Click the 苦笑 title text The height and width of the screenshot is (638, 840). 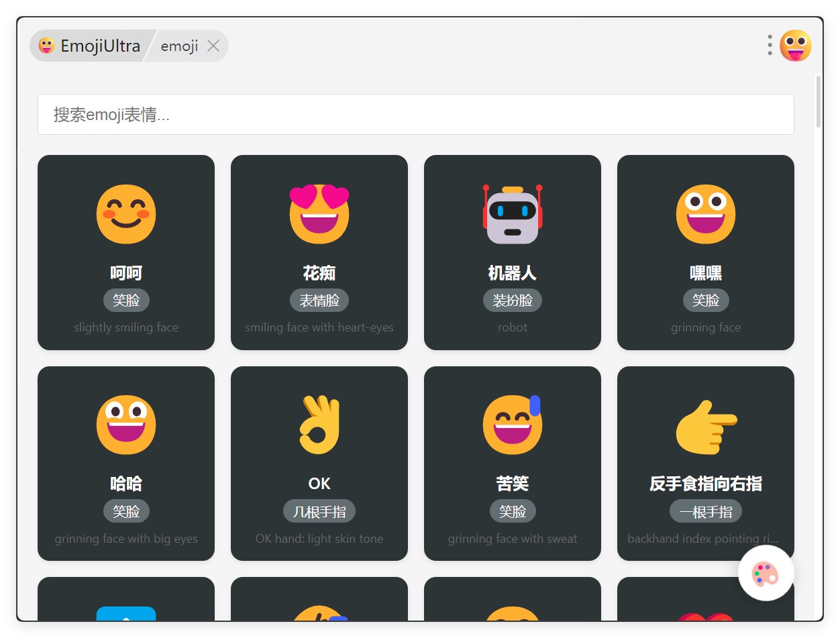coord(513,484)
